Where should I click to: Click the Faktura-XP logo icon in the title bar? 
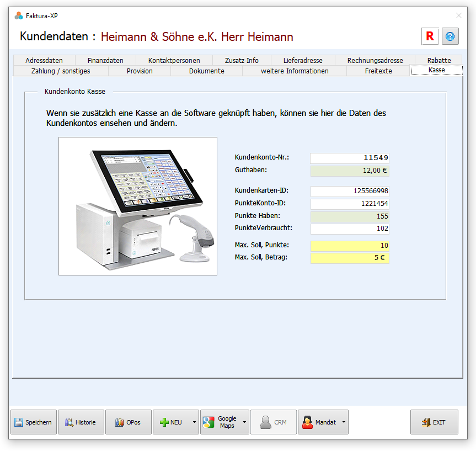(19, 15)
